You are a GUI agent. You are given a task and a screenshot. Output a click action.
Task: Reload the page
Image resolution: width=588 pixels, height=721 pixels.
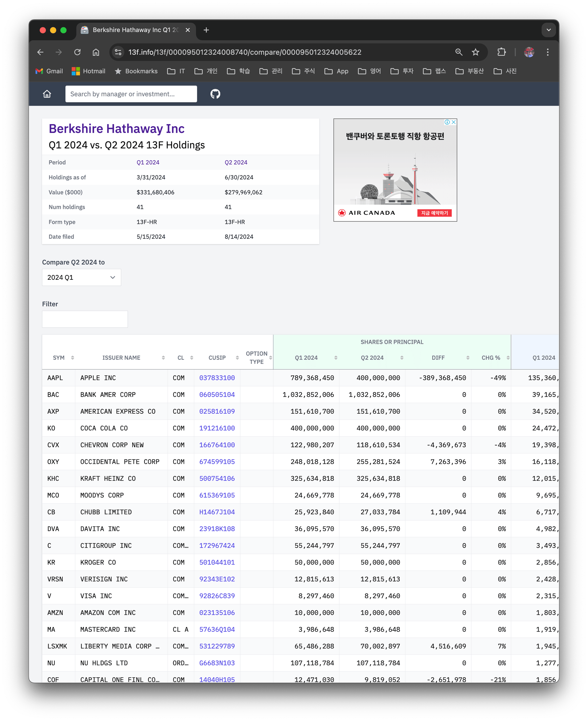(78, 52)
